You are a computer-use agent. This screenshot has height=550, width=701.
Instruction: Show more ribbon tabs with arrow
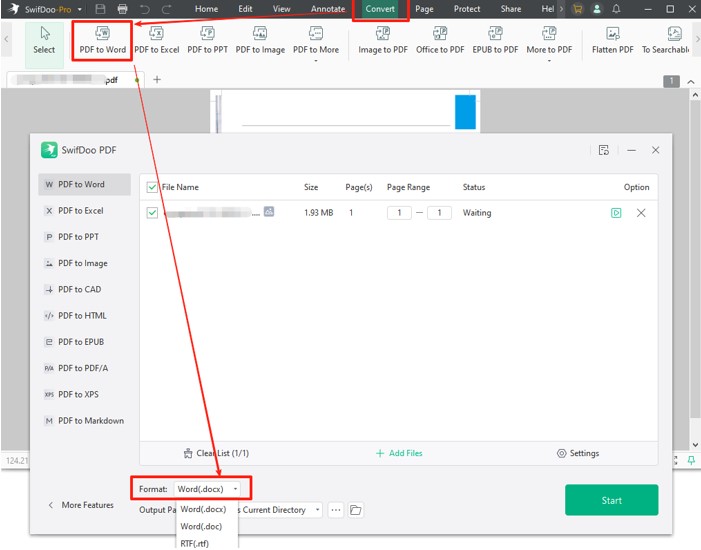[x=562, y=9]
